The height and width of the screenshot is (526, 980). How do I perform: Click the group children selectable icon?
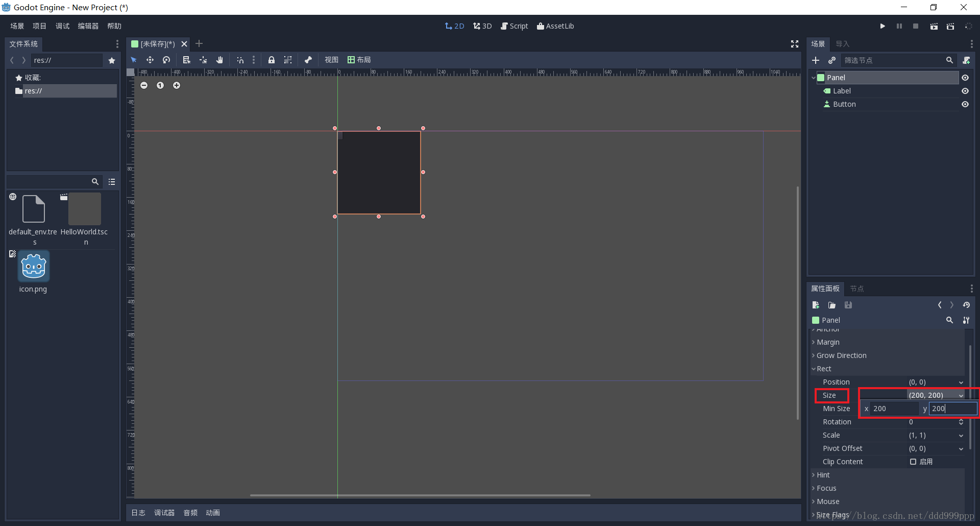[x=288, y=60]
